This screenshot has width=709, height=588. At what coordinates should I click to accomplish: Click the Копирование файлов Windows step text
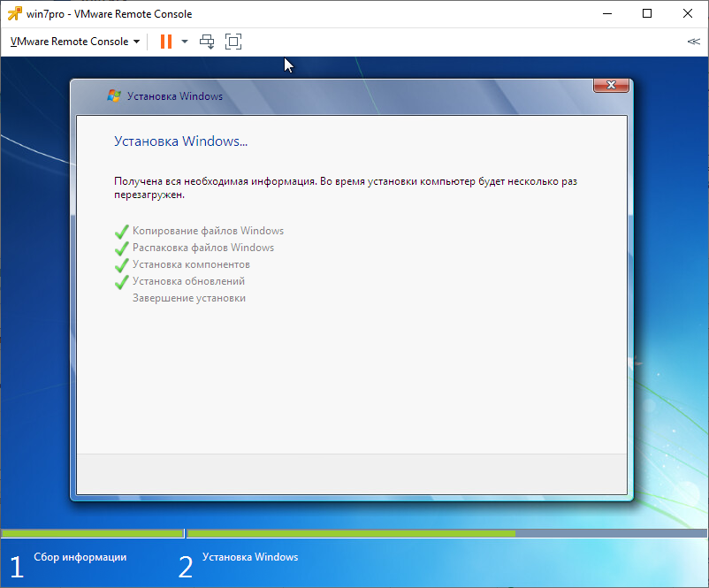(x=208, y=231)
